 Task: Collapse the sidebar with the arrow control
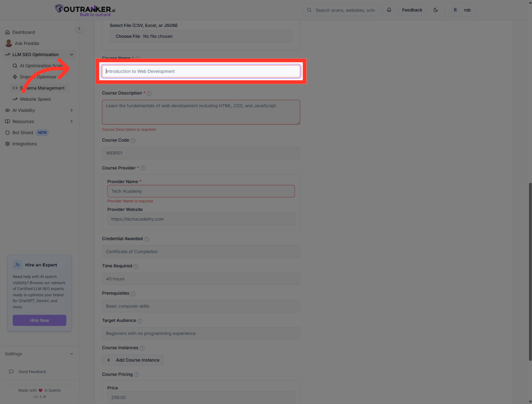79,28
